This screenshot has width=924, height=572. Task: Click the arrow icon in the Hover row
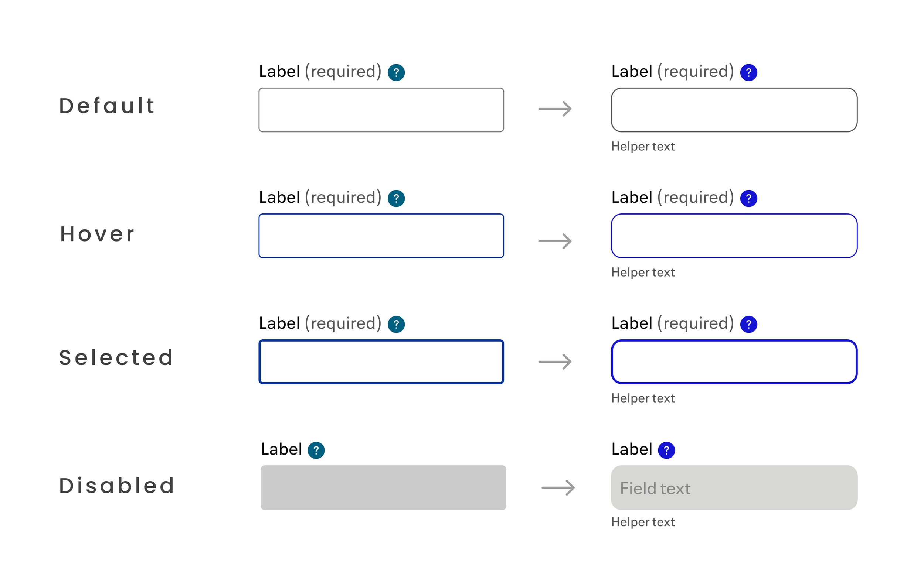tap(554, 241)
